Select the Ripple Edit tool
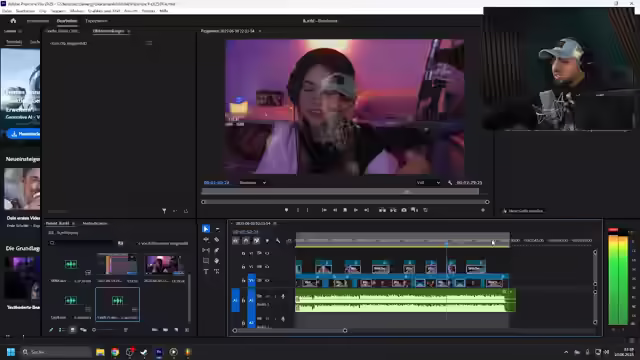640x360 pixels. [206, 240]
